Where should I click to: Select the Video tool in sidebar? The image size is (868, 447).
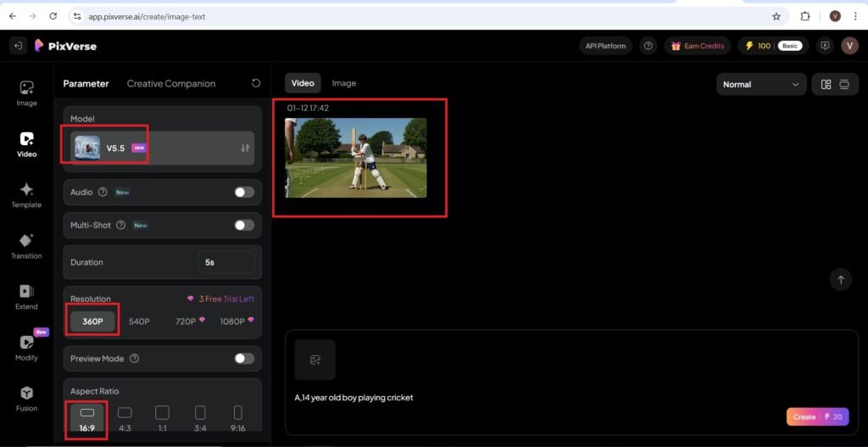coord(26,144)
